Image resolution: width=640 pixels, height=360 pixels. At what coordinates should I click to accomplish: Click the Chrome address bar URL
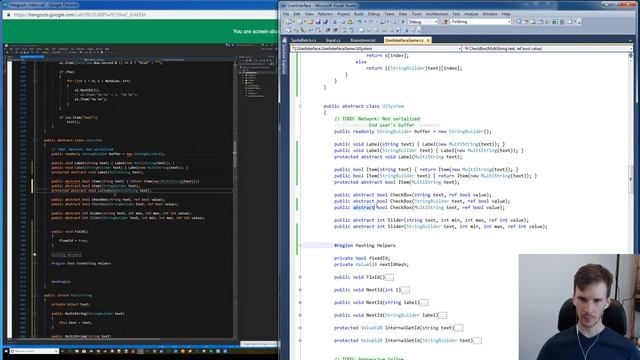click(x=80, y=15)
